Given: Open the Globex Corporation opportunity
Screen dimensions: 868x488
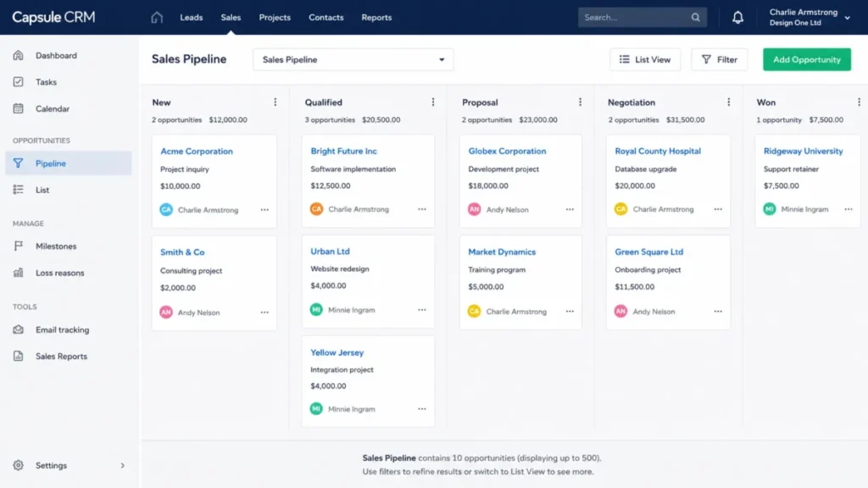Looking at the screenshot, I should tap(507, 151).
